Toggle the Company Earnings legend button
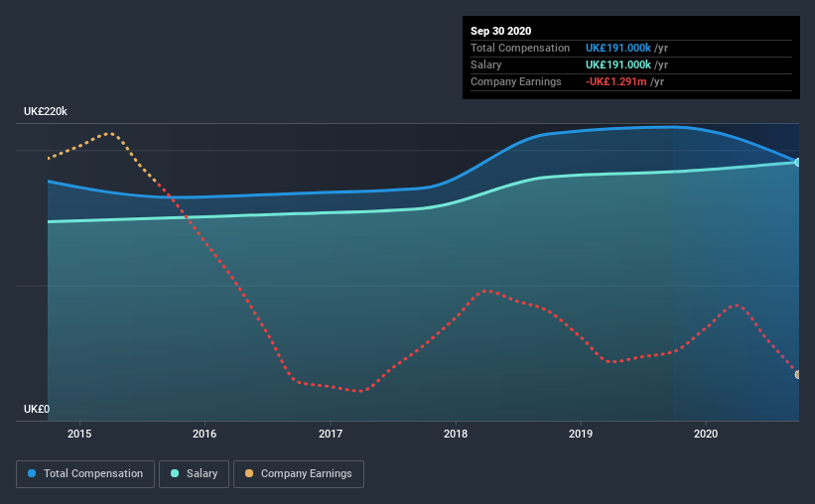Screen dimensions: 815x504 pos(299,474)
